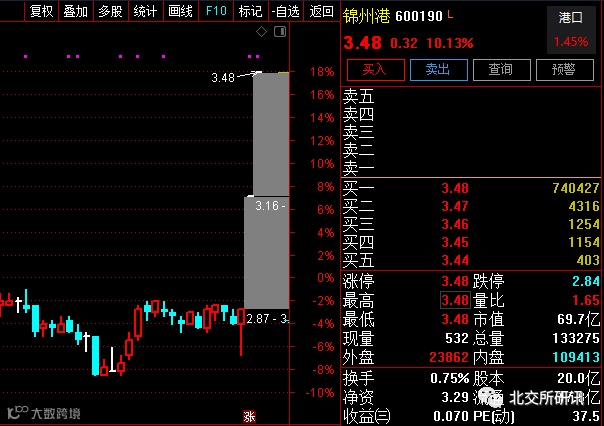
Task: Click the 外盘 value 23862
Action: coord(449,357)
